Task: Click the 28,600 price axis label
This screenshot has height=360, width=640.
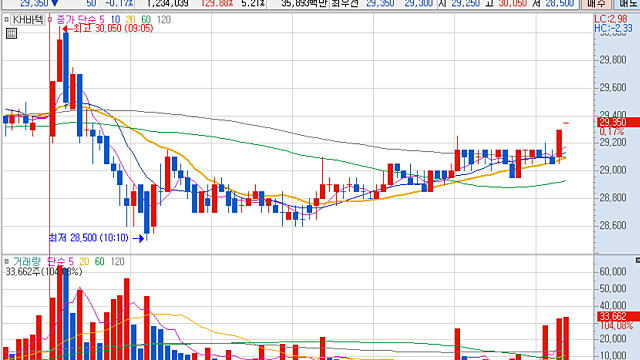Action: coord(613,225)
